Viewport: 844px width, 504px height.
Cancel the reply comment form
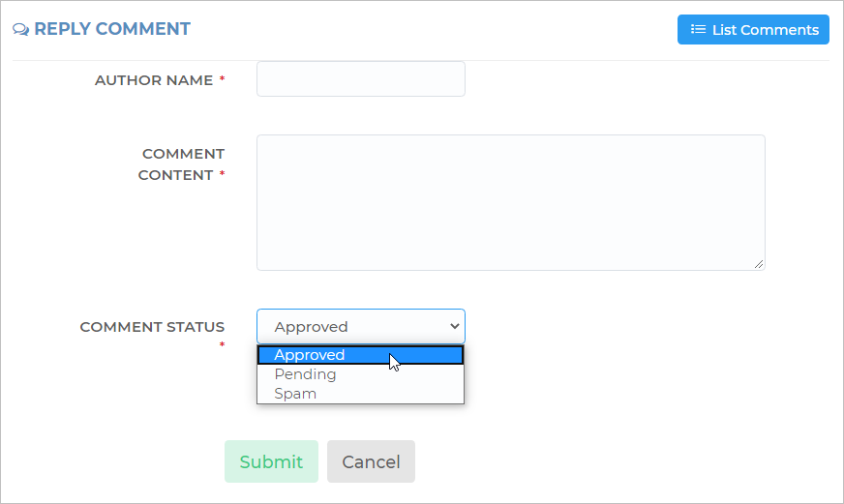(371, 461)
